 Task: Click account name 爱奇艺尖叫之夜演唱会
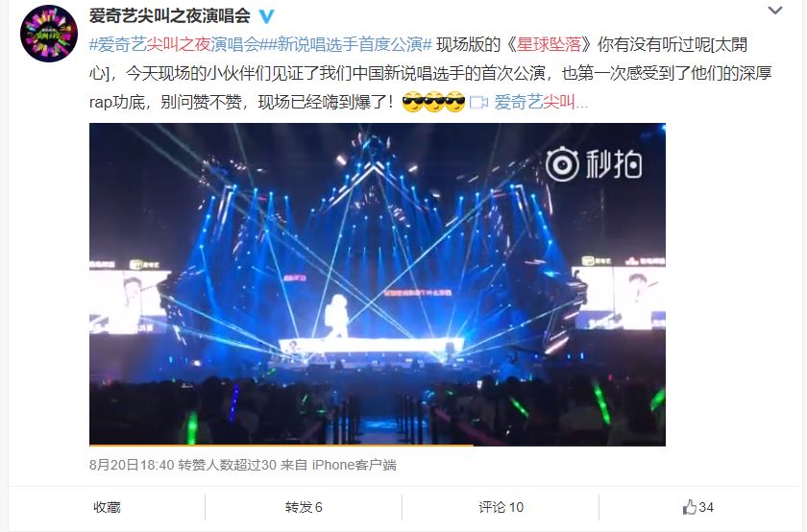(169, 16)
